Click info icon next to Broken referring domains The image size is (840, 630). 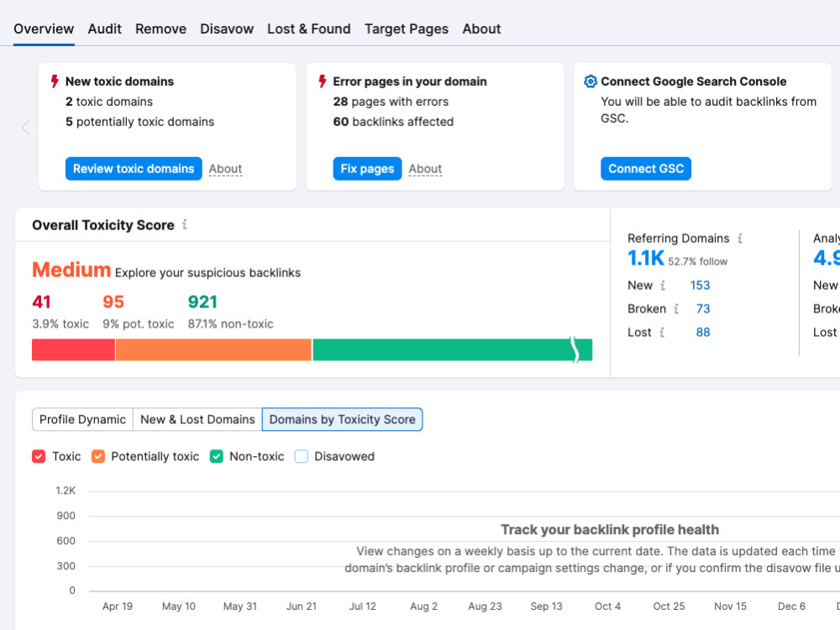pos(676,308)
